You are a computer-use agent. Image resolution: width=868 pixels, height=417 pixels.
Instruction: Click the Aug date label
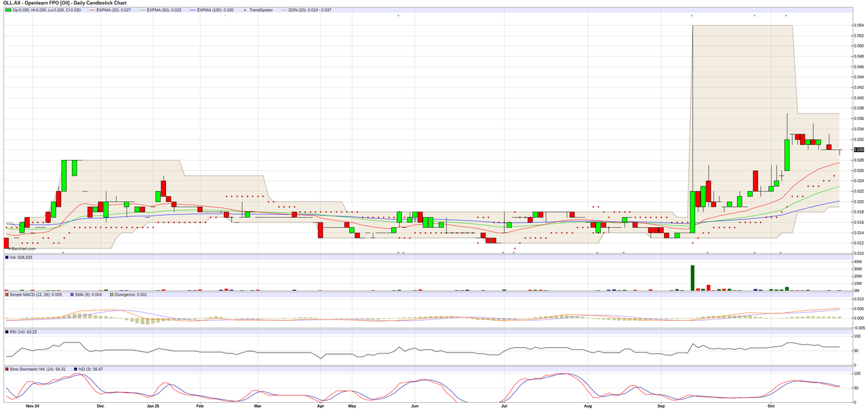click(x=588, y=406)
